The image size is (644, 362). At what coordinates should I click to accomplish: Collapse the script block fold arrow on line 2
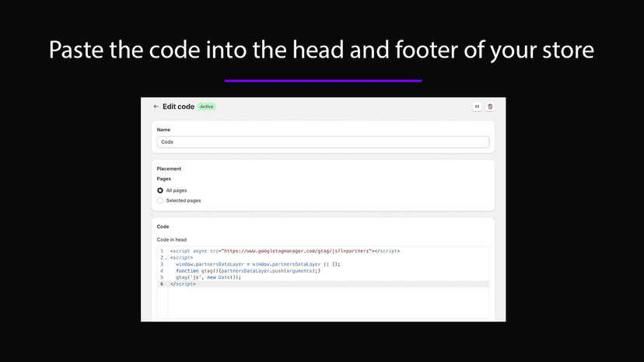166,258
